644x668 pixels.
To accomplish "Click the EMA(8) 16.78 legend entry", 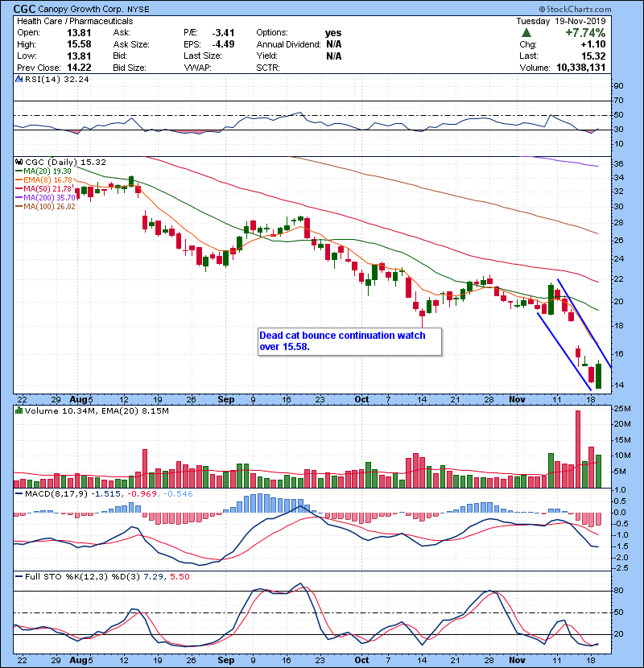I will 44,179.
